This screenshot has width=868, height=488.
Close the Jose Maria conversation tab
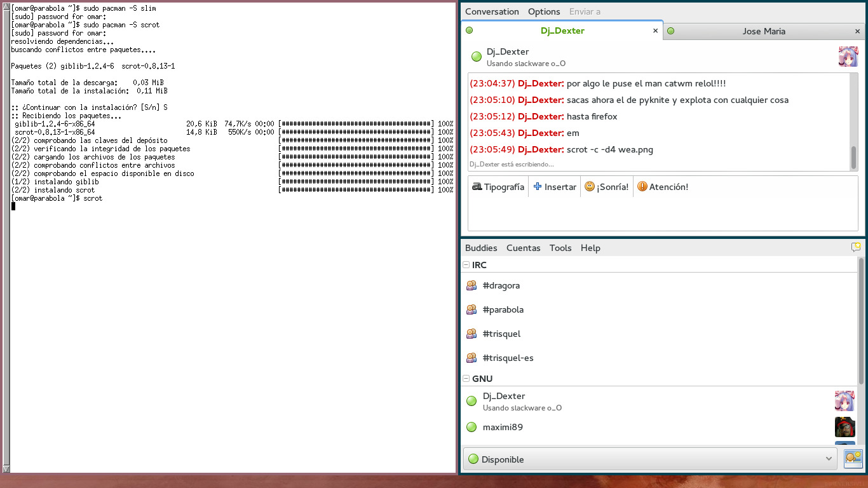click(x=857, y=31)
